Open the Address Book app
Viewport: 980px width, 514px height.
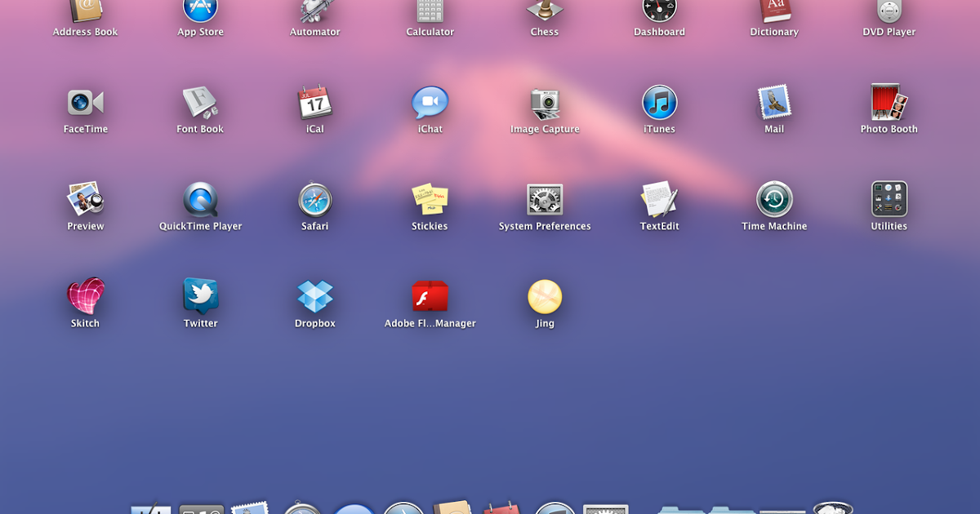[x=86, y=11]
